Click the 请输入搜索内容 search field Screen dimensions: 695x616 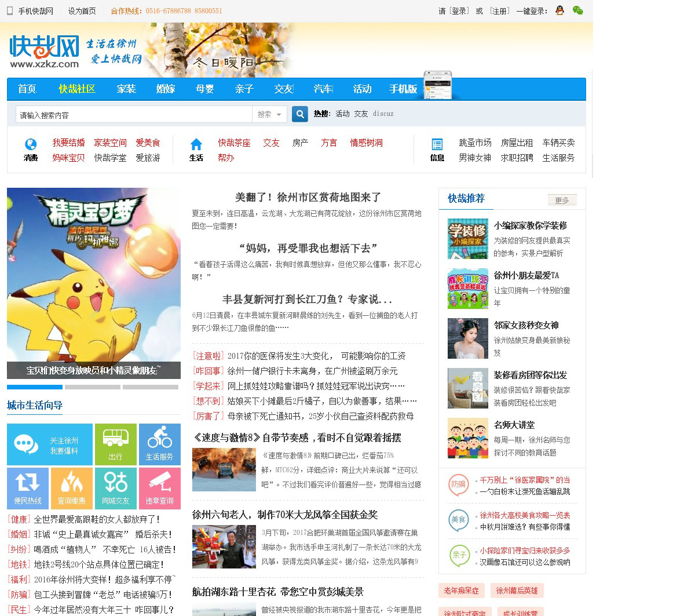[x=134, y=114]
